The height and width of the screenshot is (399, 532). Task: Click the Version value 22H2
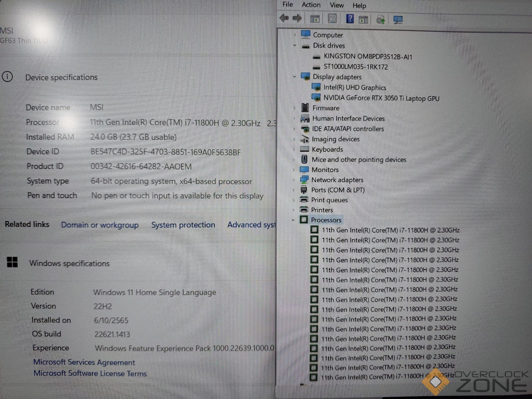coord(103,306)
